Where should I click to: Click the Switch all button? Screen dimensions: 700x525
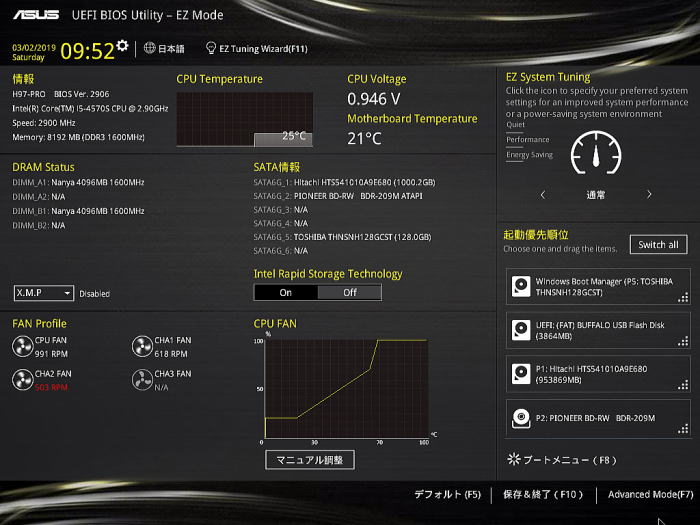pos(658,245)
